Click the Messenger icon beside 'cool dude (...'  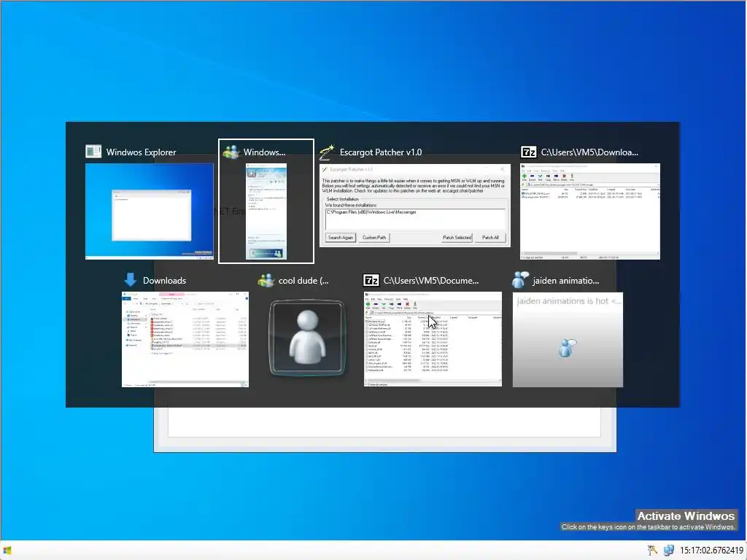[266, 280]
